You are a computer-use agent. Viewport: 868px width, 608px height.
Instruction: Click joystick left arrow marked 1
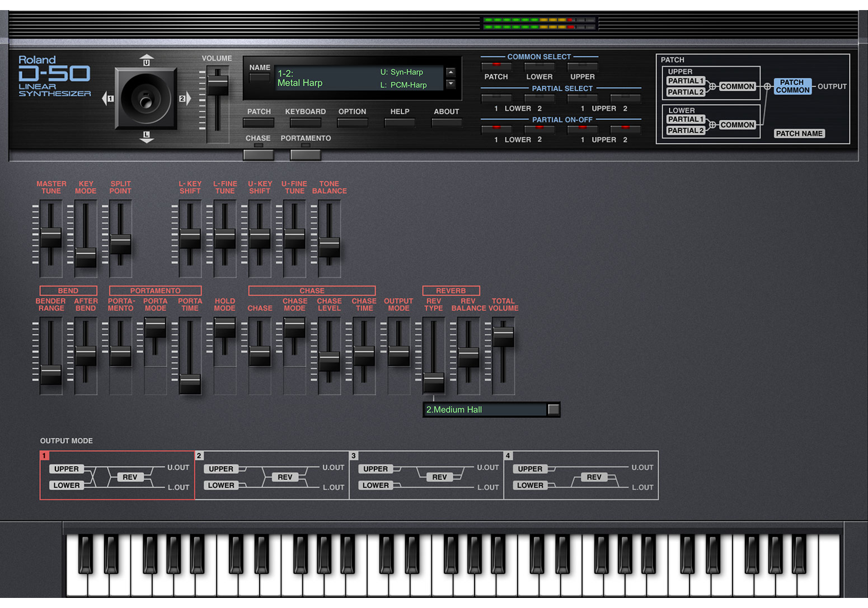pyautogui.click(x=108, y=99)
